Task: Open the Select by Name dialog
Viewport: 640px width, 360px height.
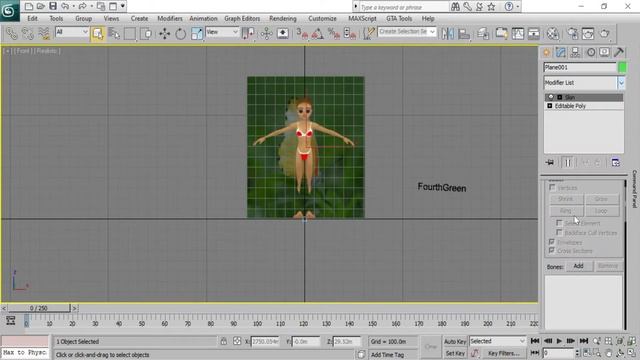Action: click(x=114, y=33)
